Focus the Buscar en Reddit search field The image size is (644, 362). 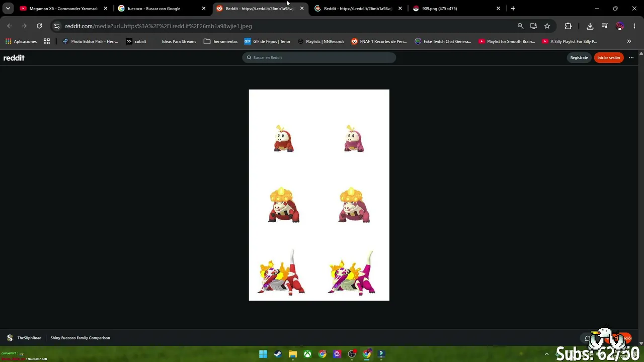coord(319,58)
